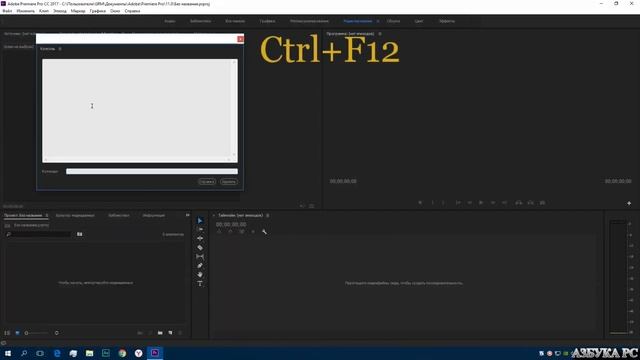Select the Pen tool
Image resolution: width=640 pixels, height=360 pixels.
click(200, 265)
